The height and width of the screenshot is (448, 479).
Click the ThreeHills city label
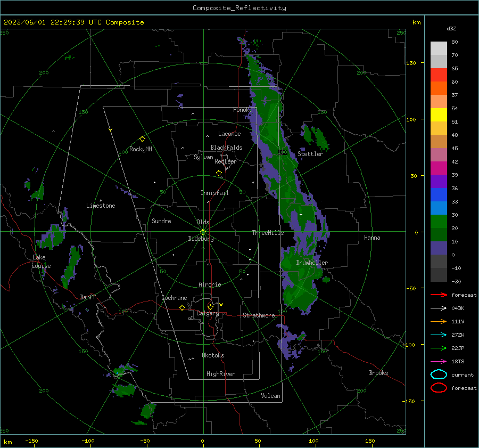(x=268, y=233)
